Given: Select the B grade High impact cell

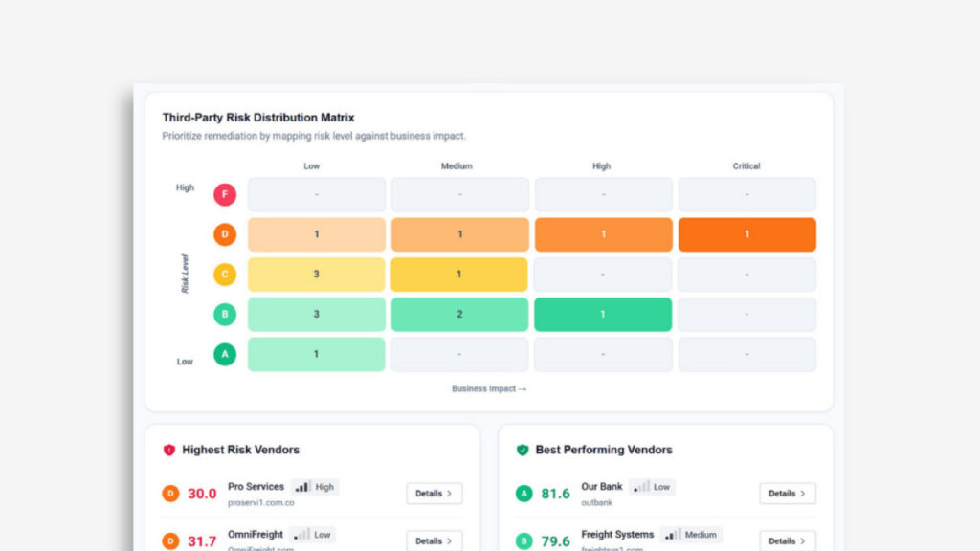Looking at the screenshot, I should [x=603, y=315].
